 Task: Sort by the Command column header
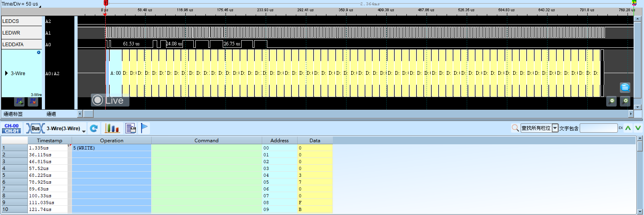point(207,140)
